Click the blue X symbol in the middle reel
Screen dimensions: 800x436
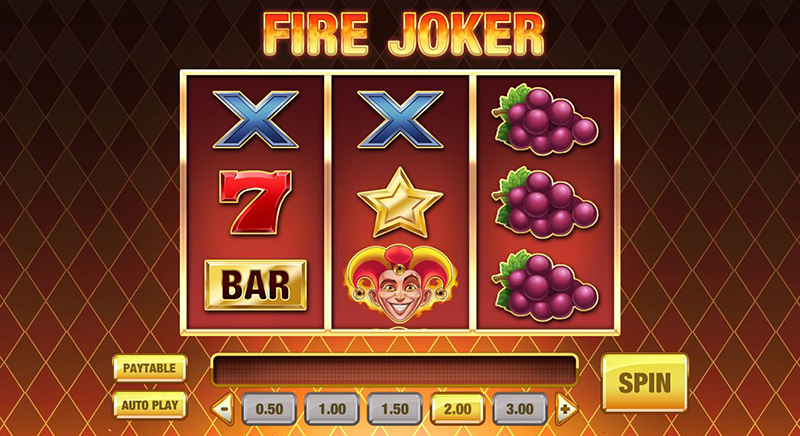click(x=401, y=119)
